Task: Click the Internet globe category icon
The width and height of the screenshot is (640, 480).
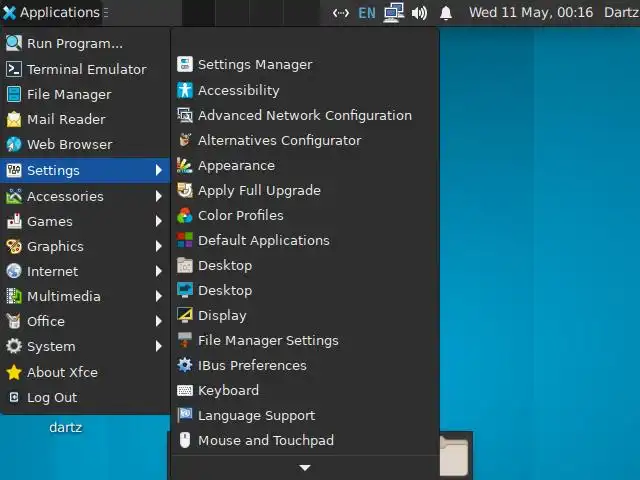Action: tap(14, 271)
